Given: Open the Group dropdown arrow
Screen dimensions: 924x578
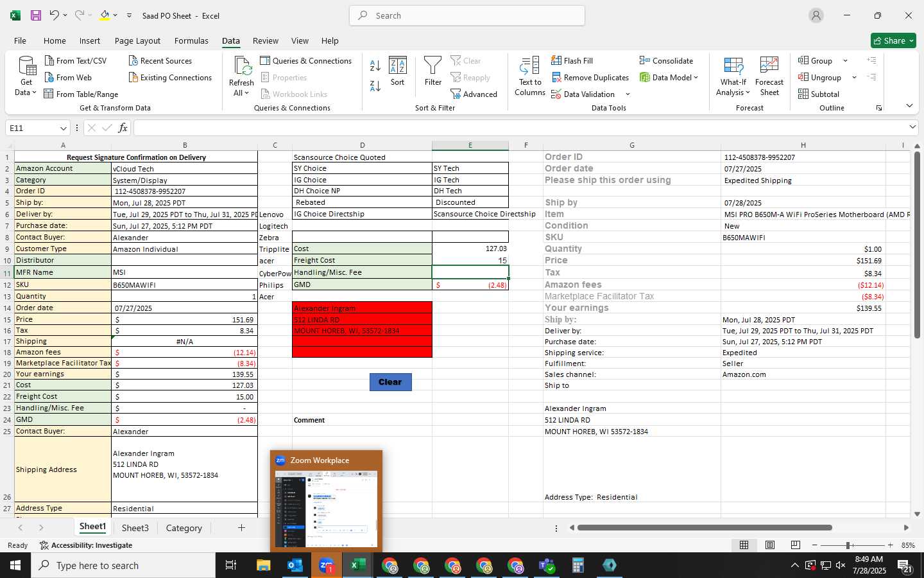Looking at the screenshot, I should [845, 61].
